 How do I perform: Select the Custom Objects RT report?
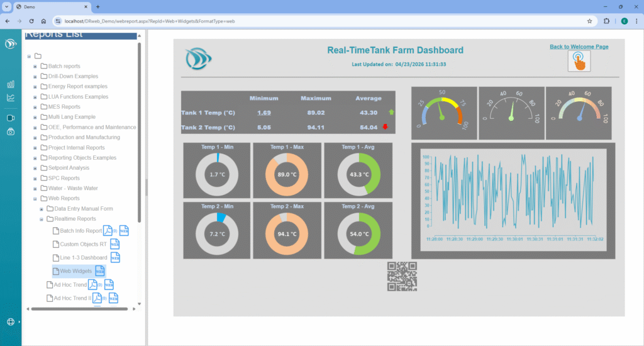pos(84,244)
